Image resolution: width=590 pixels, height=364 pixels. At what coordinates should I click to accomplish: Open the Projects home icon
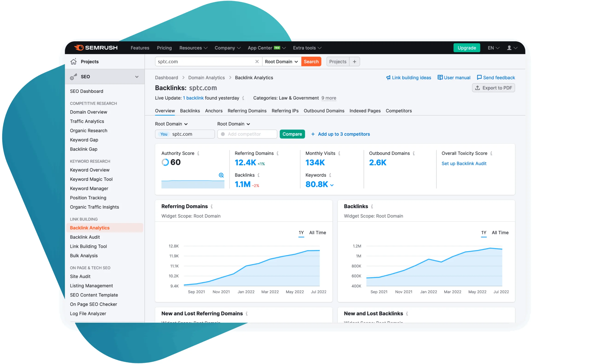coord(73,61)
